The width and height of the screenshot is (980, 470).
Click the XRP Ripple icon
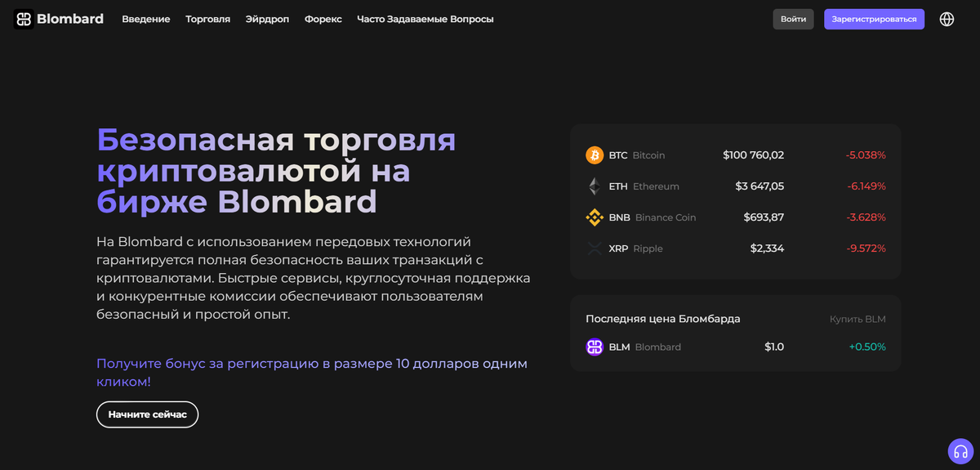point(595,248)
